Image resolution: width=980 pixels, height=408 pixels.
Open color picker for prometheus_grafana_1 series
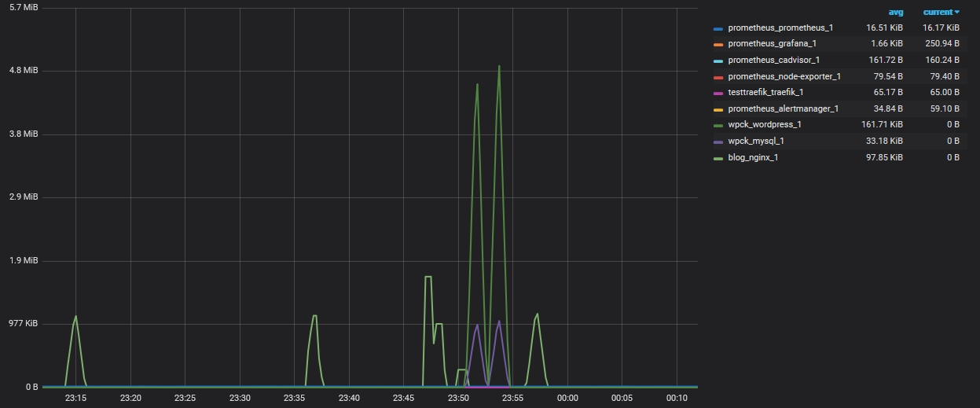coord(718,44)
